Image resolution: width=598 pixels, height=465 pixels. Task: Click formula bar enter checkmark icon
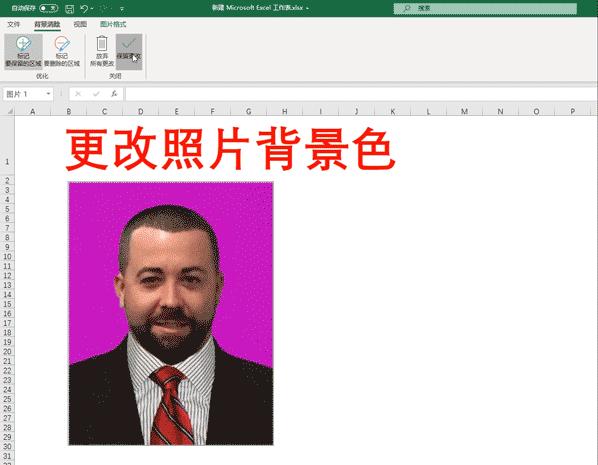[96, 94]
